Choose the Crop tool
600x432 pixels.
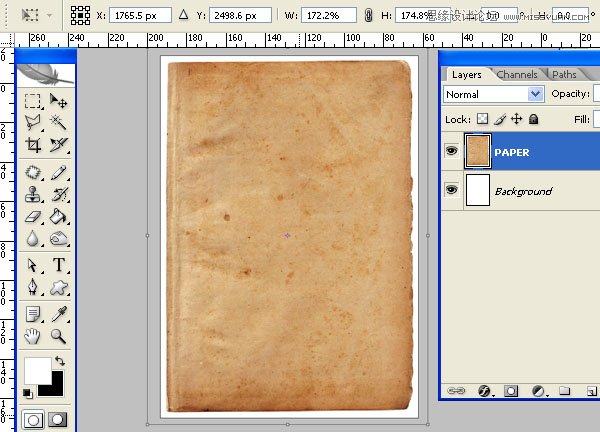(x=33, y=146)
